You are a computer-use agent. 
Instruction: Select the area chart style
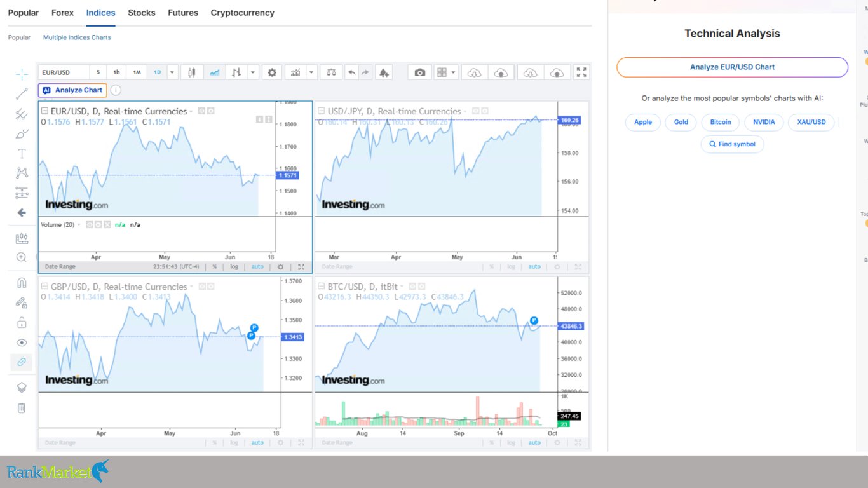point(215,72)
